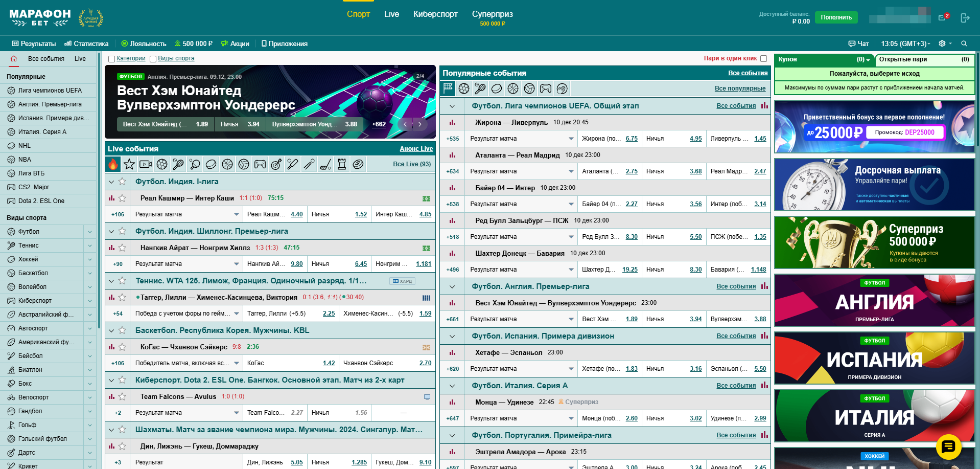The height and width of the screenshot is (469, 980).
Task: Switch to the Live top tab
Action: (391, 14)
